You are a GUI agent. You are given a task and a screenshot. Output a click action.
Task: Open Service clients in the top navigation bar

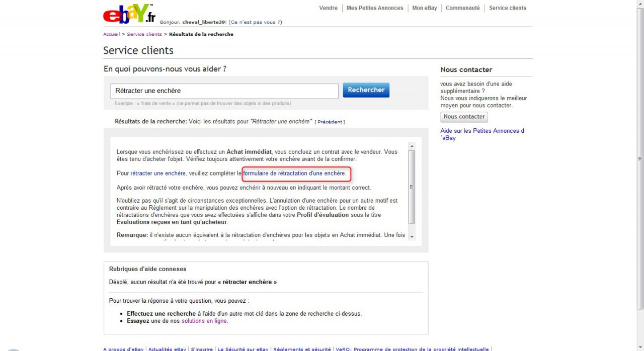[507, 8]
